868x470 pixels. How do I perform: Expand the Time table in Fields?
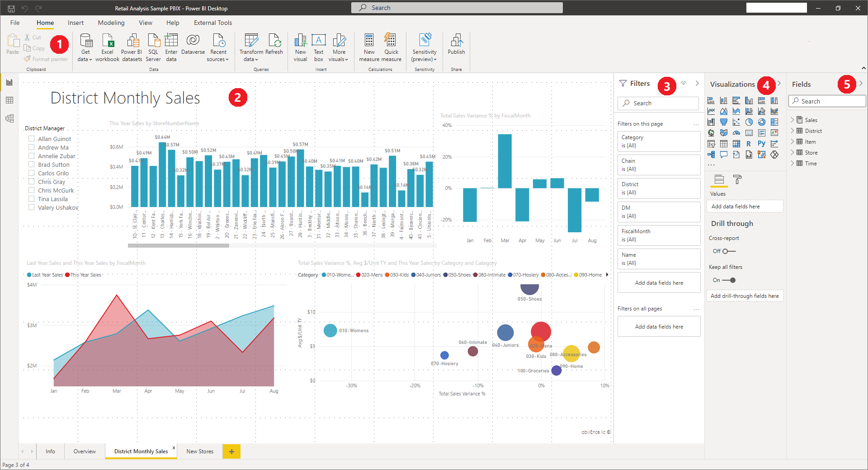[x=793, y=163]
